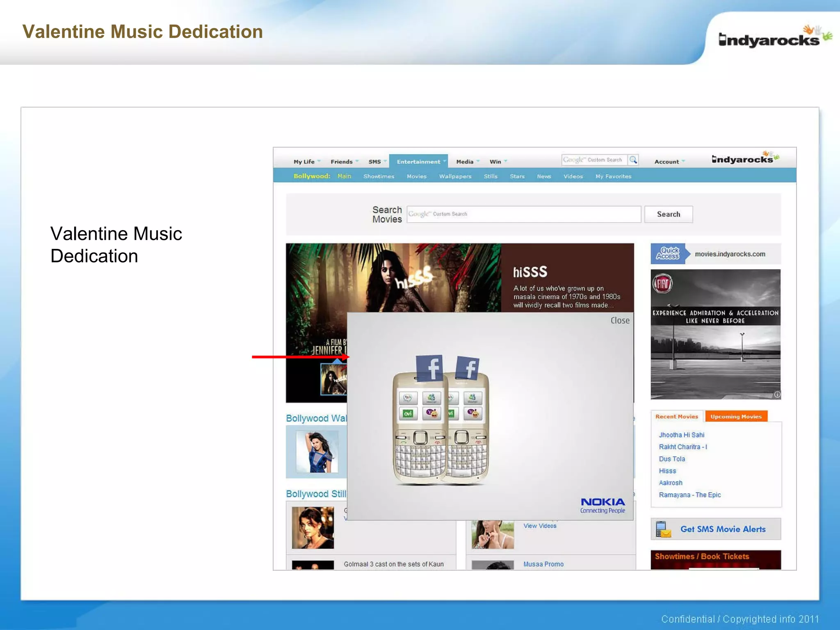
Task: Click the Indyarocks logo in site header
Action: [x=745, y=158]
